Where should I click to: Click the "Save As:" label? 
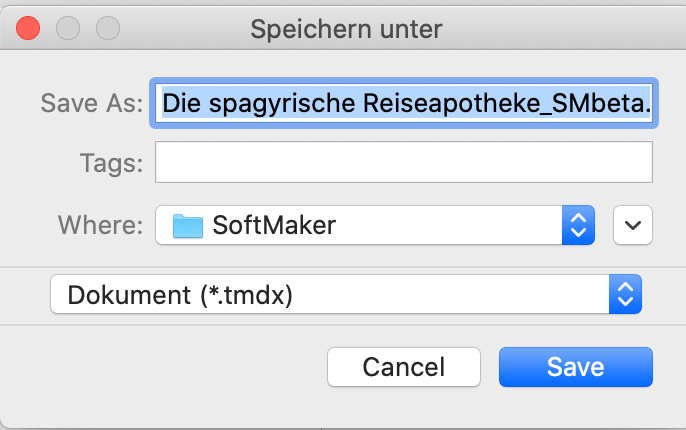coord(92,104)
